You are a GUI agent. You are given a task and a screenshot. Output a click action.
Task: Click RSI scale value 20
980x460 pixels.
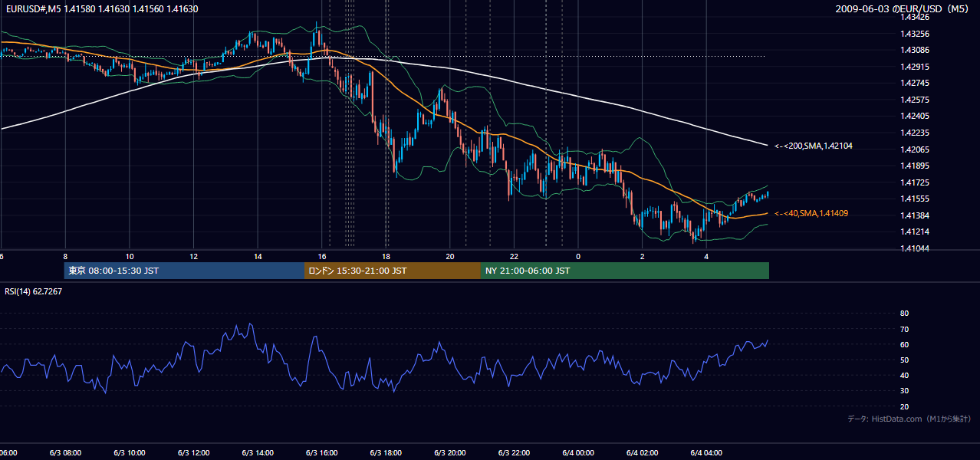click(x=904, y=406)
